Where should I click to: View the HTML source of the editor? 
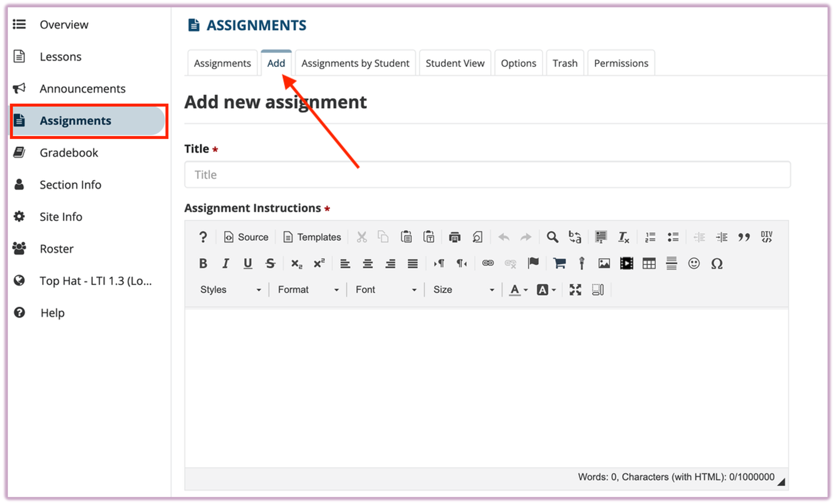click(x=246, y=237)
